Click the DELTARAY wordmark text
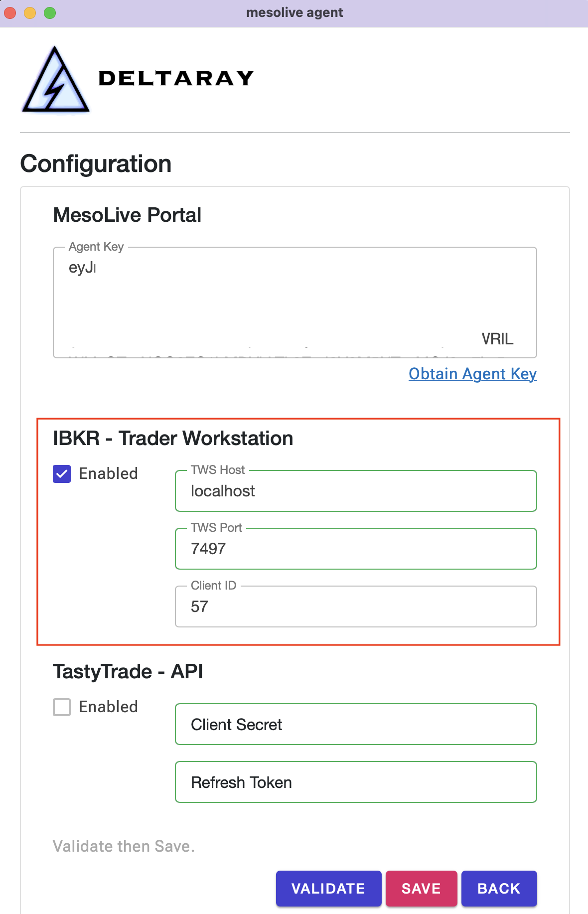 pyautogui.click(x=176, y=79)
